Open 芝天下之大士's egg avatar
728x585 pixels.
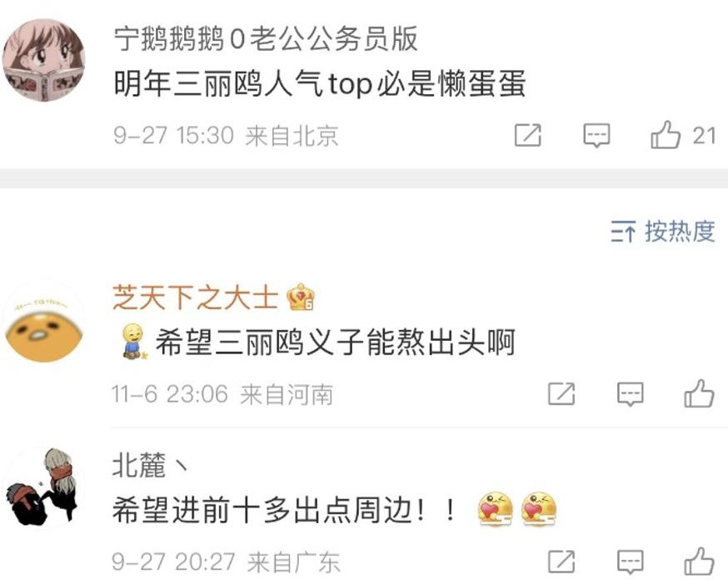coord(44,321)
